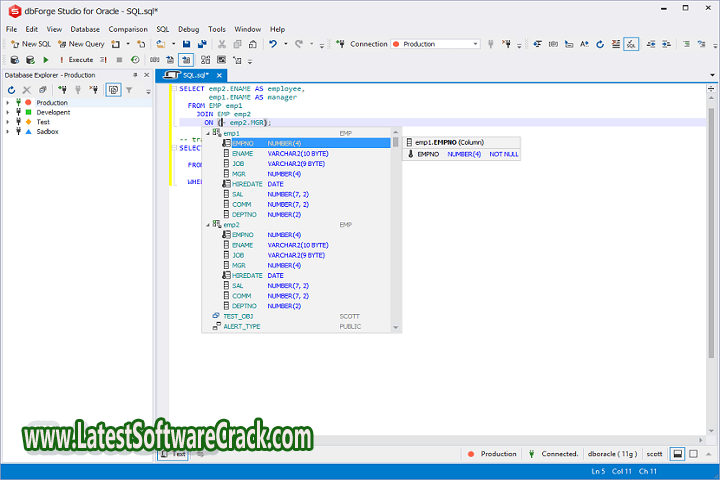Viewport: 720px width, 480px height.
Task: Select TEST_OBJ in the completion list
Action: (x=237, y=316)
